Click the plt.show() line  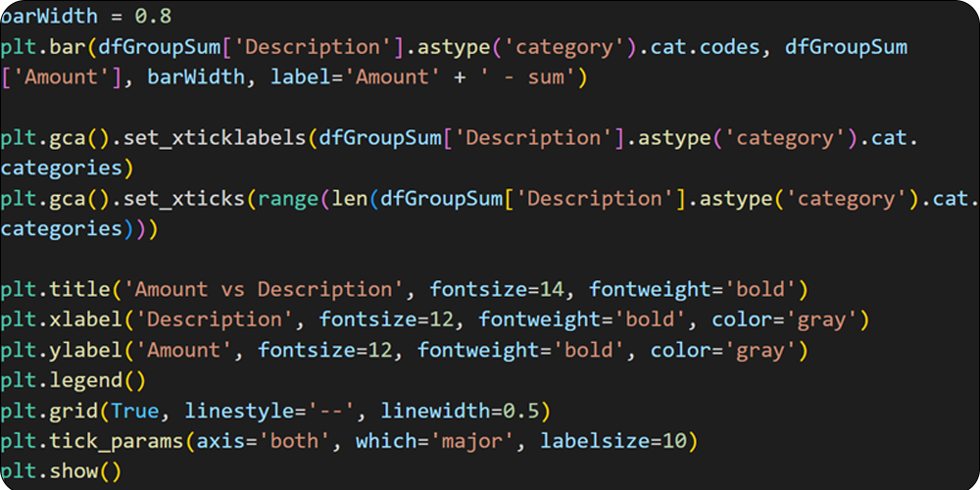coord(61,471)
